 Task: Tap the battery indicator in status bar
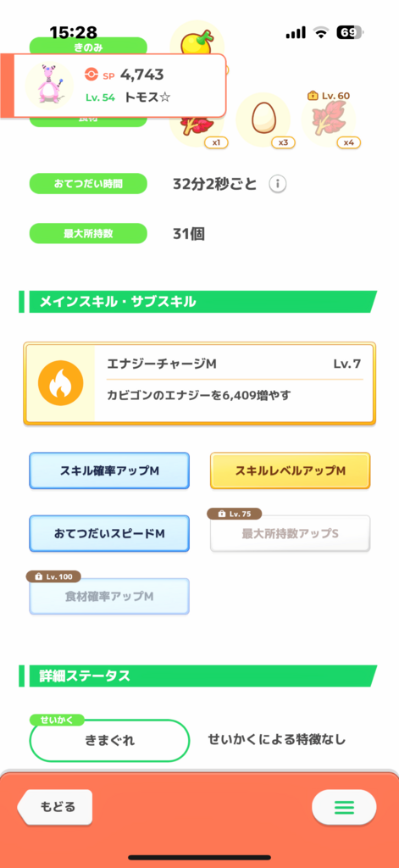[349, 33]
